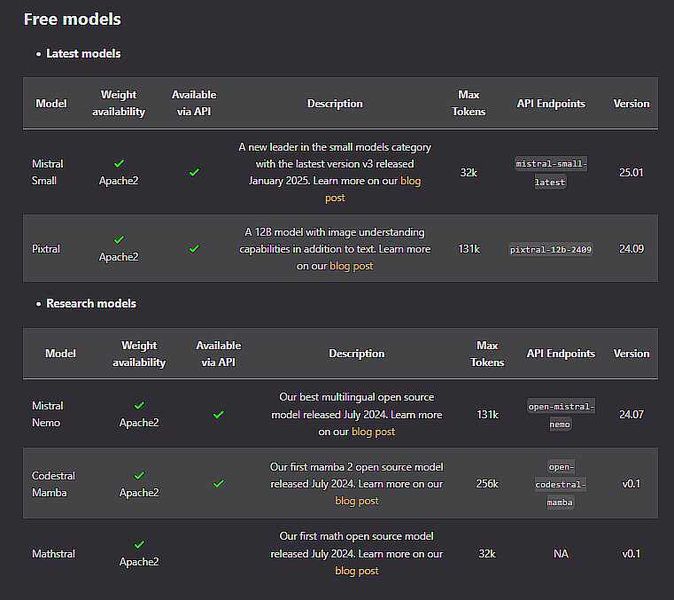
Task: Click the Model header in Latest models table
Action: (x=51, y=104)
